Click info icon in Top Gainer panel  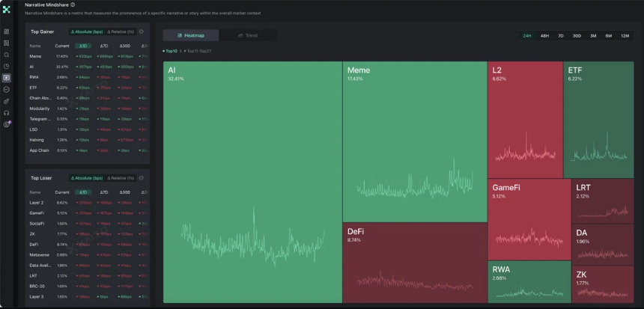pyautogui.click(x=142, y=31)
